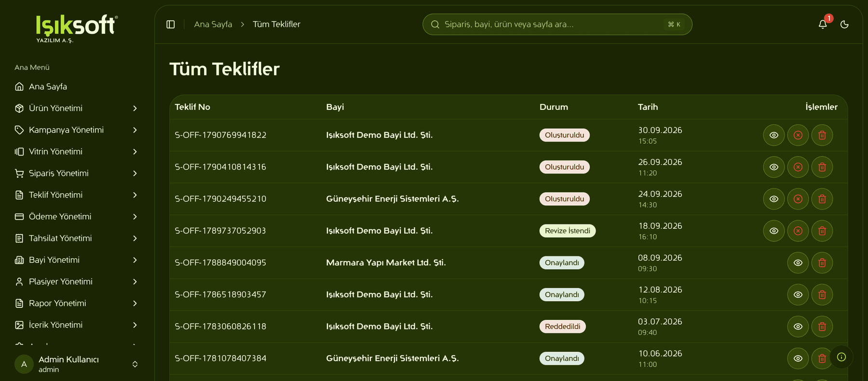Cancel offer S-OFF-1790249455210 with X icon
Viewport: 868px width, 381px height.
(x=798, y=198)
